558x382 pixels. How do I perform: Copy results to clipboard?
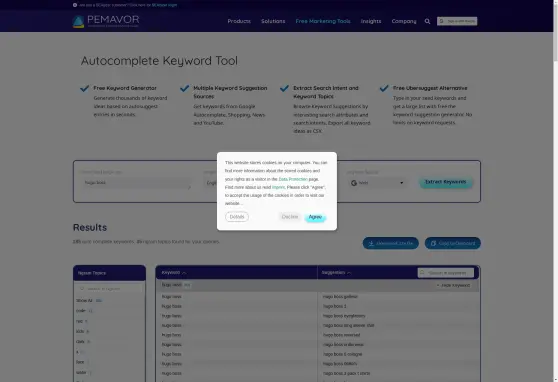[452, 243]
